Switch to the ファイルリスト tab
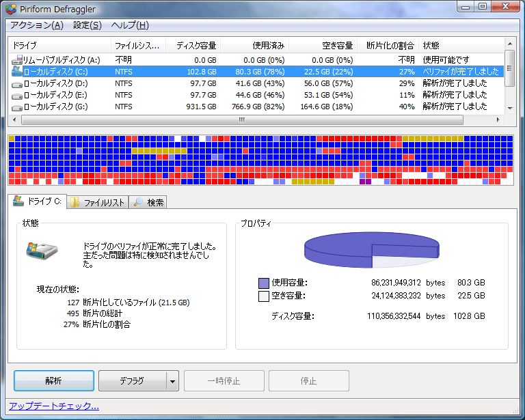The width and height of the screenshot is (525, 420). pos(98,202)
